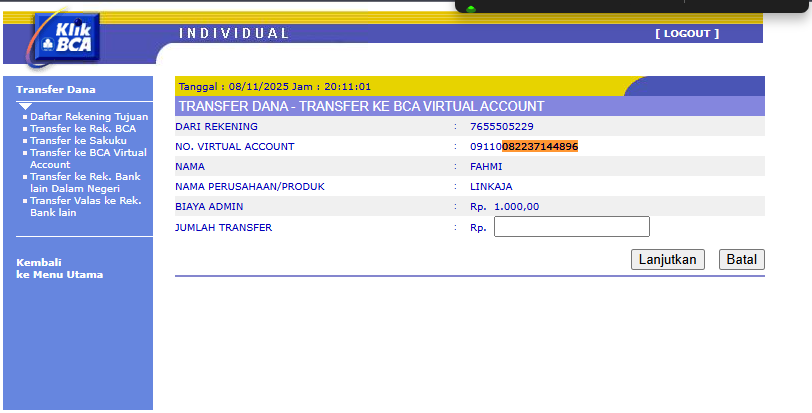Click the NO. VIRTUAL ACCOUNT label
Screen dimensions: 812x413
pyautogui.click(x=235, y=146)
